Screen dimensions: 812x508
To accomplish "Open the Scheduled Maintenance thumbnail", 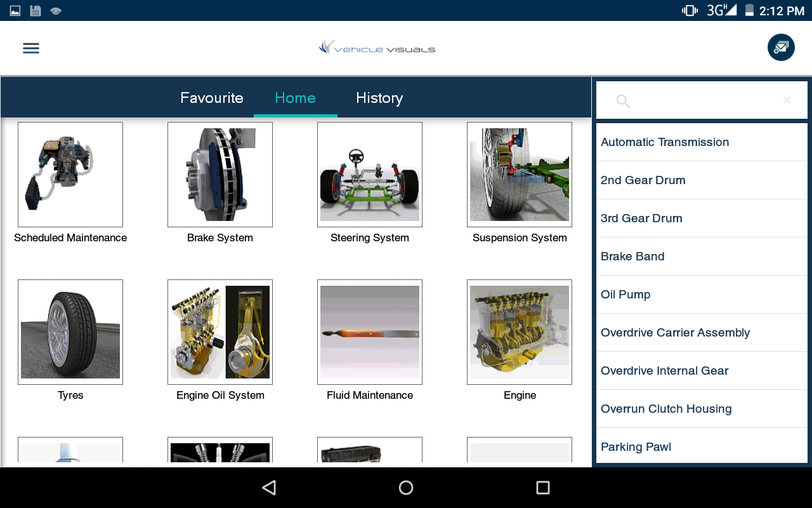I will tap(70, 175).
